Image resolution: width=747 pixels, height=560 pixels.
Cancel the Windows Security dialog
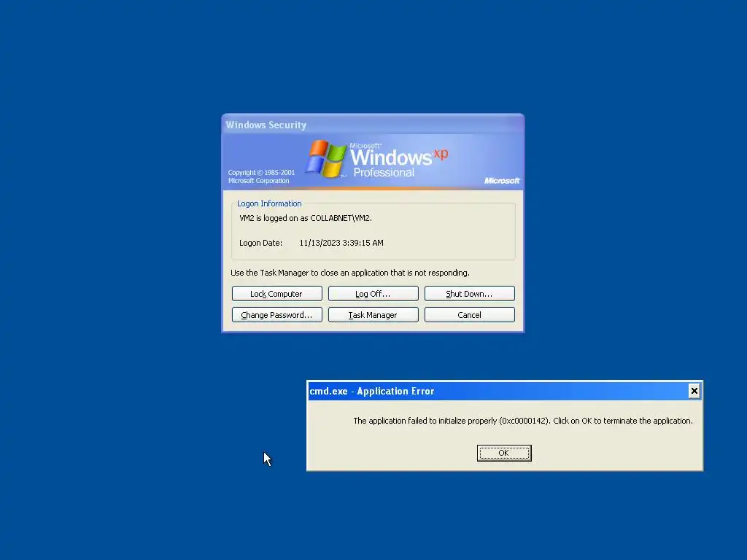(469, 315)
